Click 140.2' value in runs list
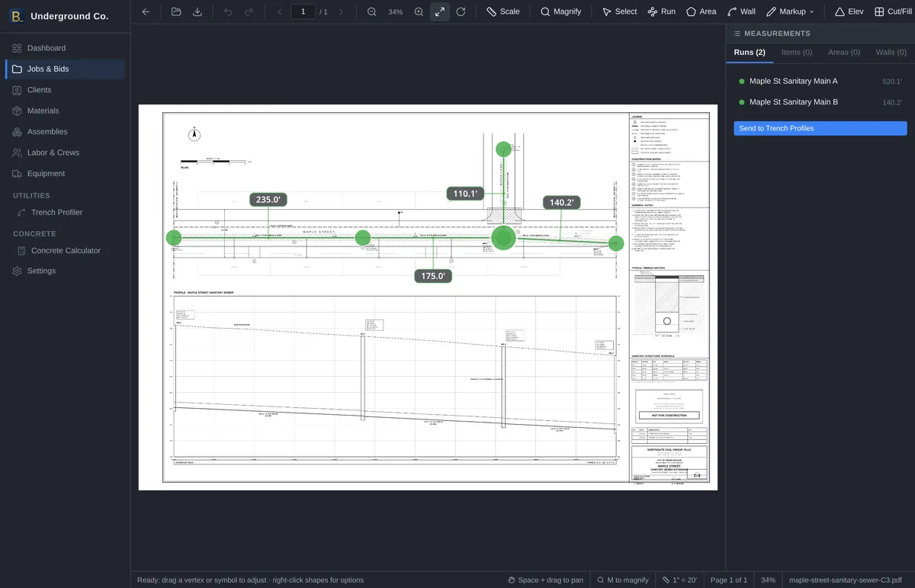The width and height of the screenshot is (915, 588). (x=891, y=102)
